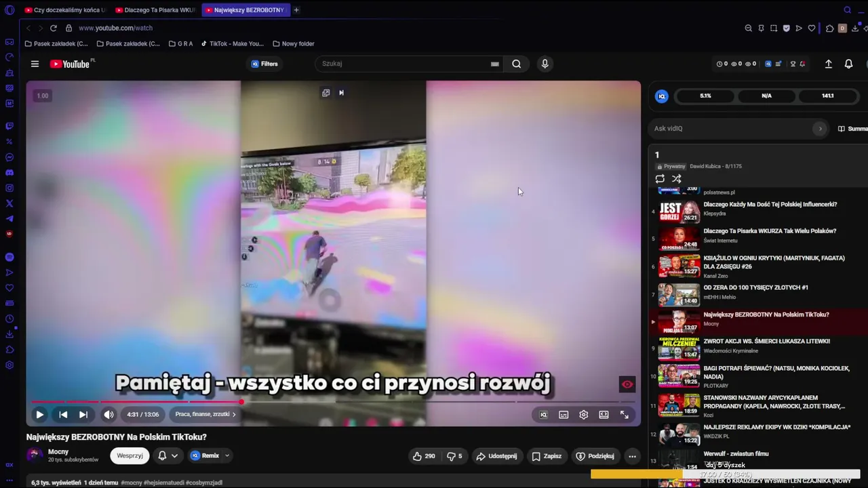Open the Opera menu logo
The image size is (868, 488).
(x=9, y=10)
